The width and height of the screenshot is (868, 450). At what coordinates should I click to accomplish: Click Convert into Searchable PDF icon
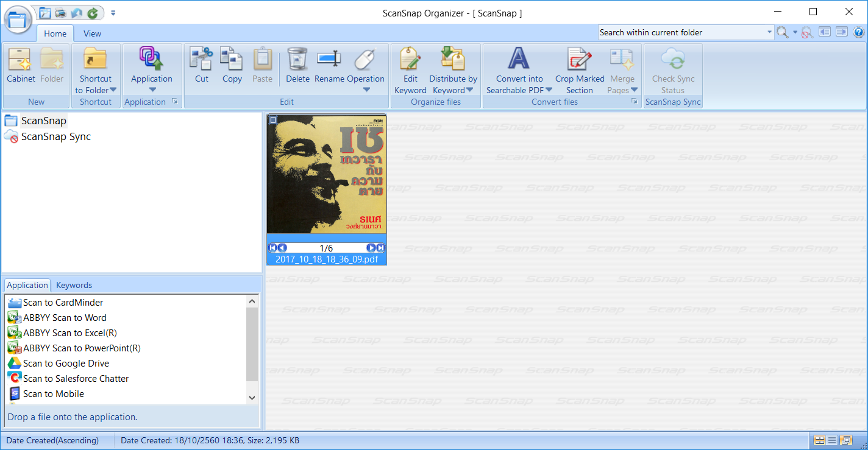519,59
